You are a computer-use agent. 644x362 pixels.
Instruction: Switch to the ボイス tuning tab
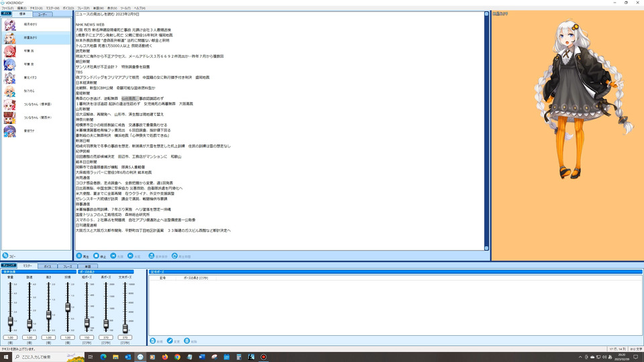48,266
